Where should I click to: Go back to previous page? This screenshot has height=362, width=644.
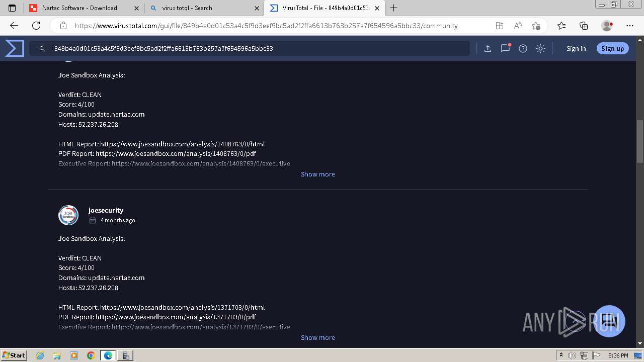pyautogui.click(x=14, y=26)
